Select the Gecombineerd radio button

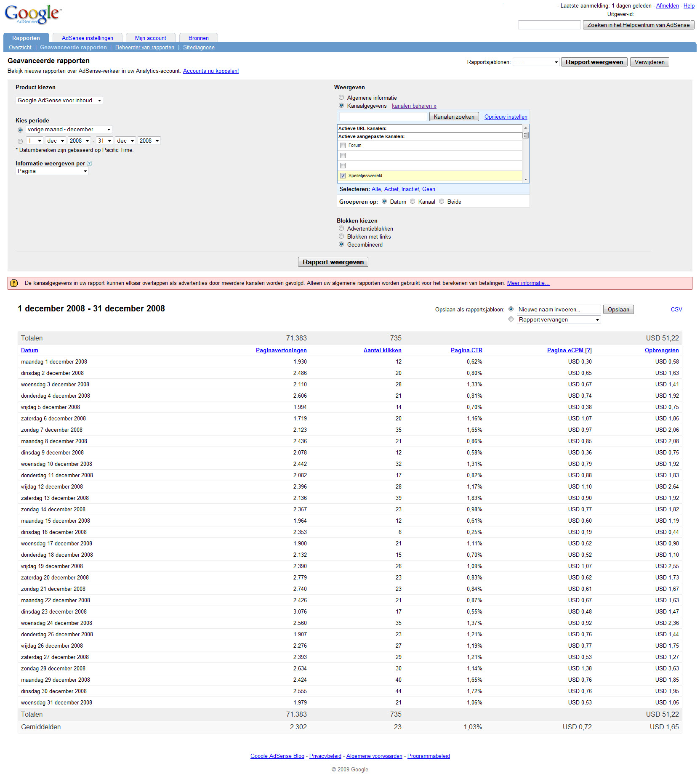[x=341, y=244]
